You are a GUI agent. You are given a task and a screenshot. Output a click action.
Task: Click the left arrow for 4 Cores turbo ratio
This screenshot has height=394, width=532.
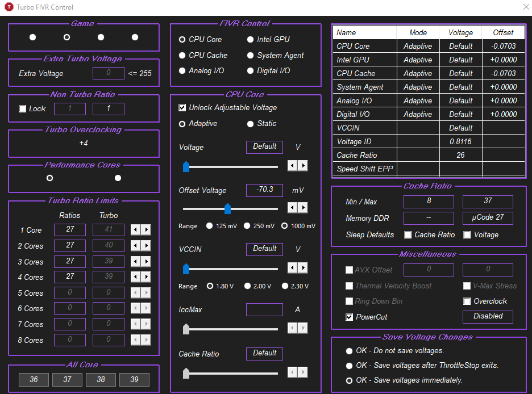(x=135, y=277)
